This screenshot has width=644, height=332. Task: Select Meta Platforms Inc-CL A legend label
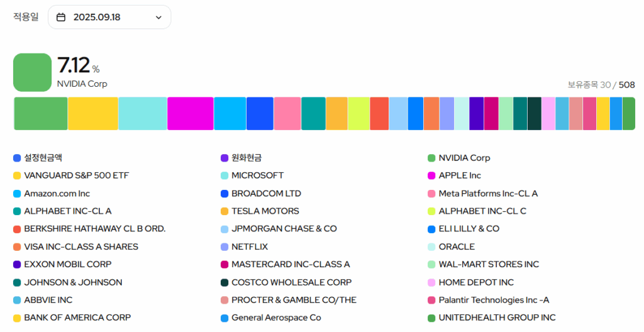pyautogui.click(x=488, y=194)
